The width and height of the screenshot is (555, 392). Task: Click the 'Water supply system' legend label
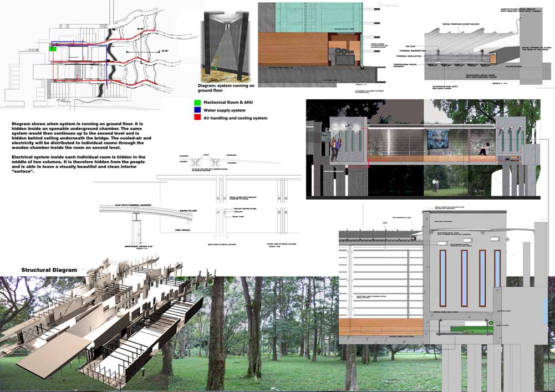[225, 110]
